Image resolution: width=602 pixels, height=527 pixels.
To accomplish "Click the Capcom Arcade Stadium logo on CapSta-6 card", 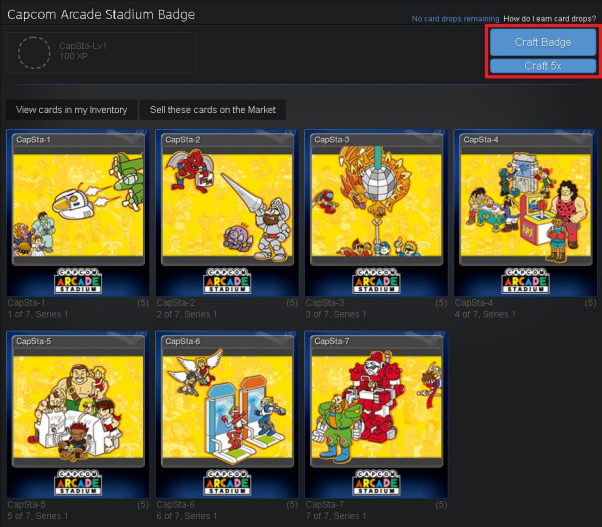I will [227, 482].
